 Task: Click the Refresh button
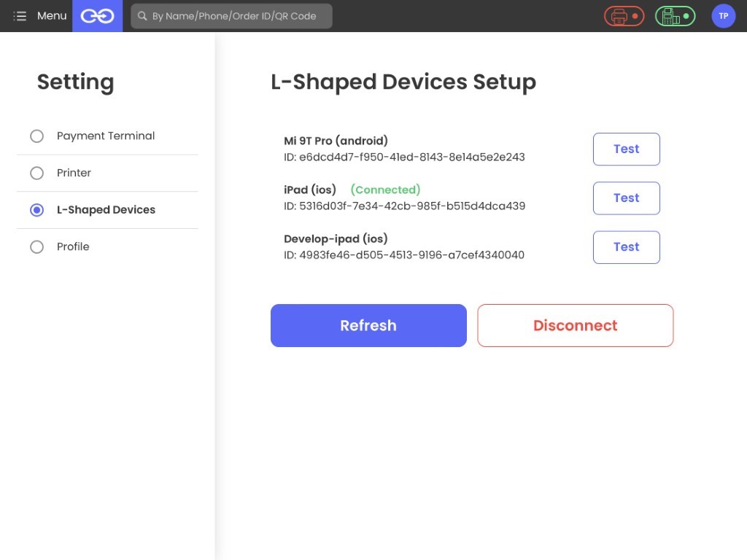[x=368, y=326]
